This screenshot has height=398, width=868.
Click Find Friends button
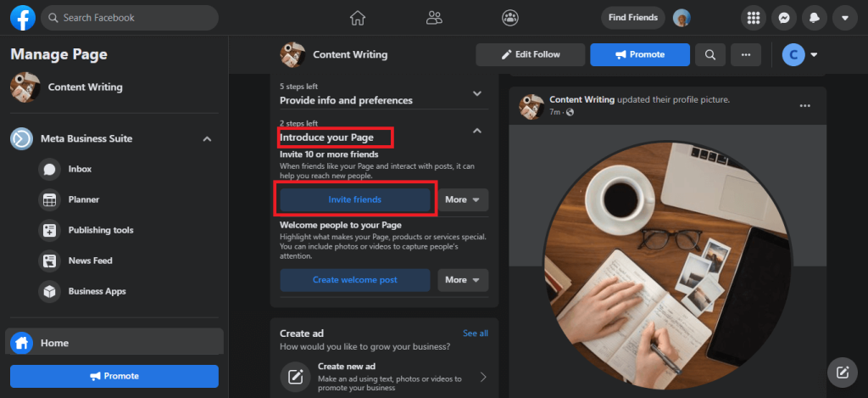tap(632, 18)
